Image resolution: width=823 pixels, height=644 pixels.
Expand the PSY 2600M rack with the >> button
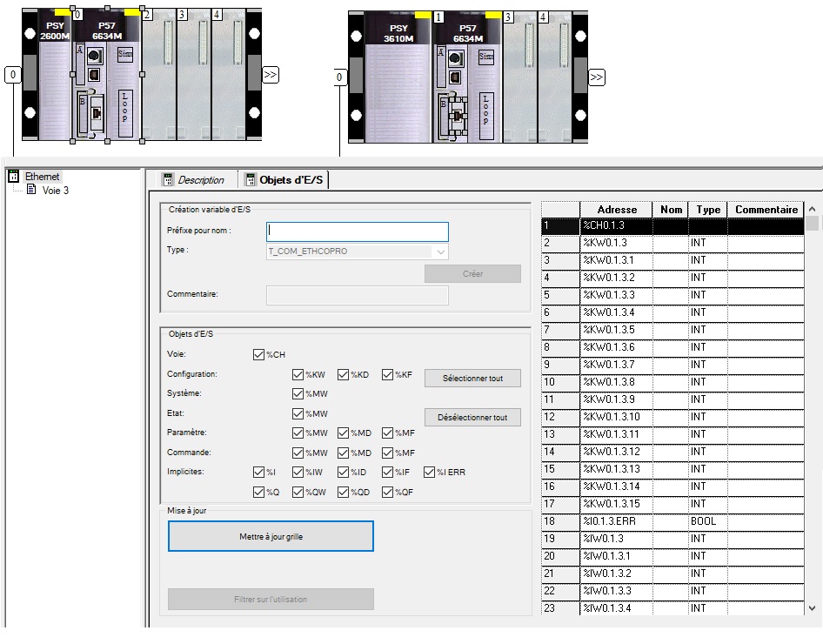click(x=271, y=75)
